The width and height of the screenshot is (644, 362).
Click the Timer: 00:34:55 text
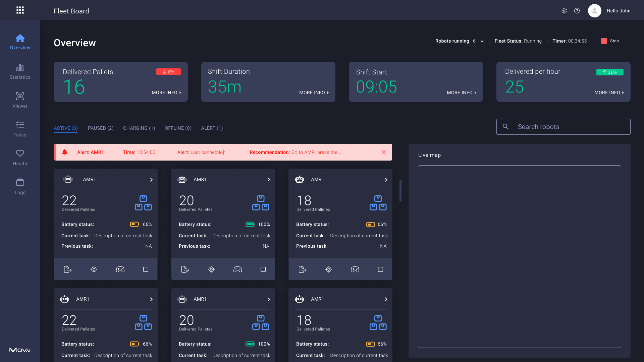[x=570, y=41]
